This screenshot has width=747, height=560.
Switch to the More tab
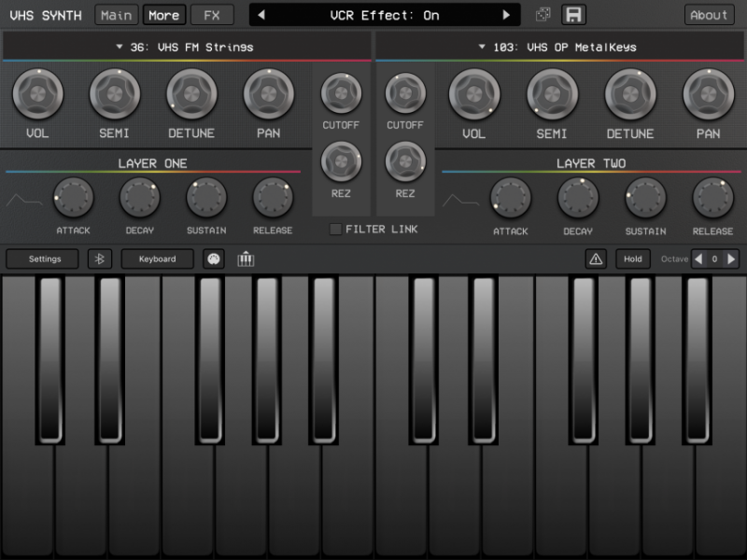[x=164, y=14]
